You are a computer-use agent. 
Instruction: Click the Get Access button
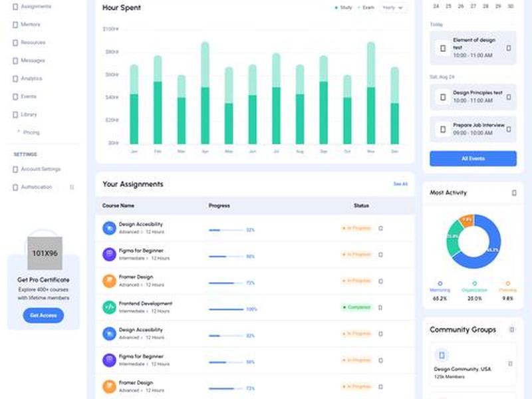(x=43, y=315)
